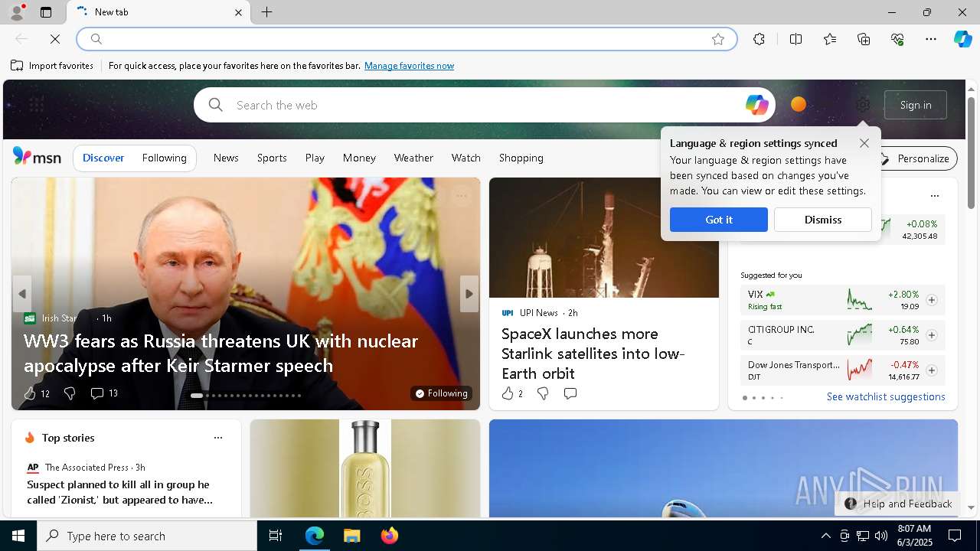Viewport: 980px width, 551px height.
Task: Open the Shopping section
Action: click(x=521, y=158)
